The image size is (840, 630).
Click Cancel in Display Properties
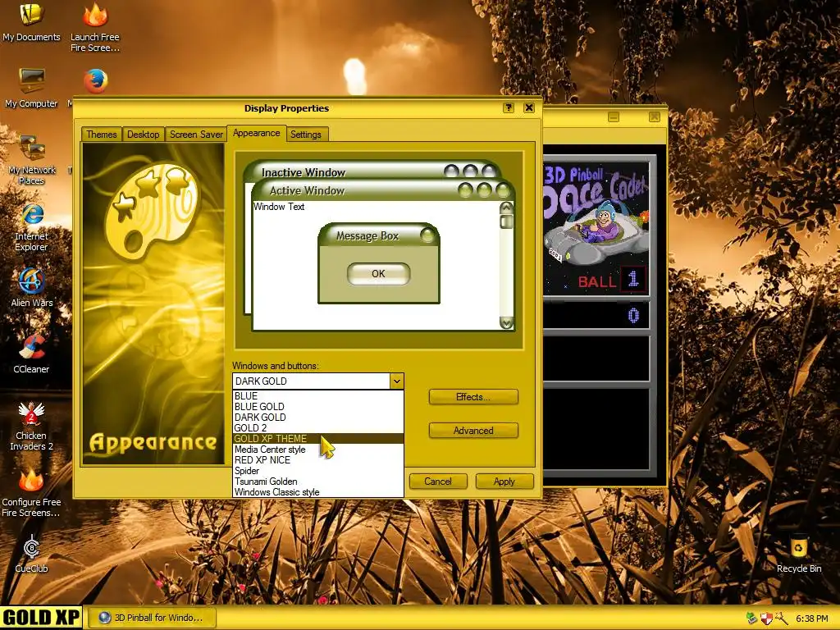[x=438, y=481]
